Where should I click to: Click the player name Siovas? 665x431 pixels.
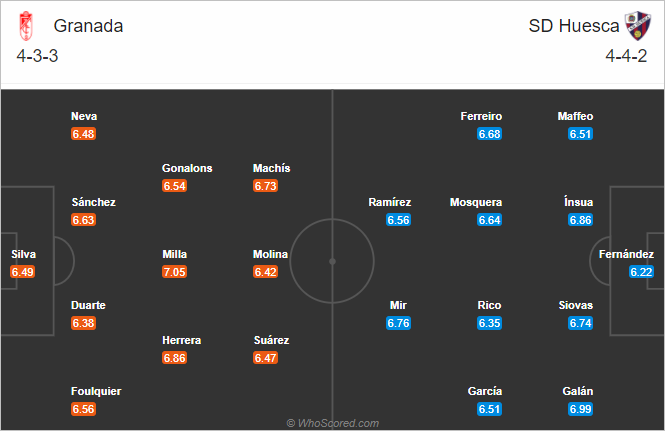pyautogui.click(x=576, y=305)
